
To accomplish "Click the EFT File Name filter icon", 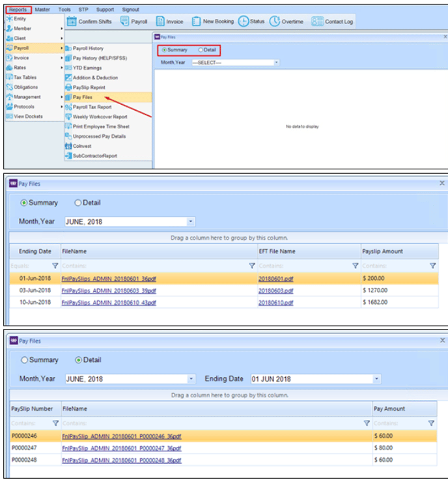I will click(355, 266).
